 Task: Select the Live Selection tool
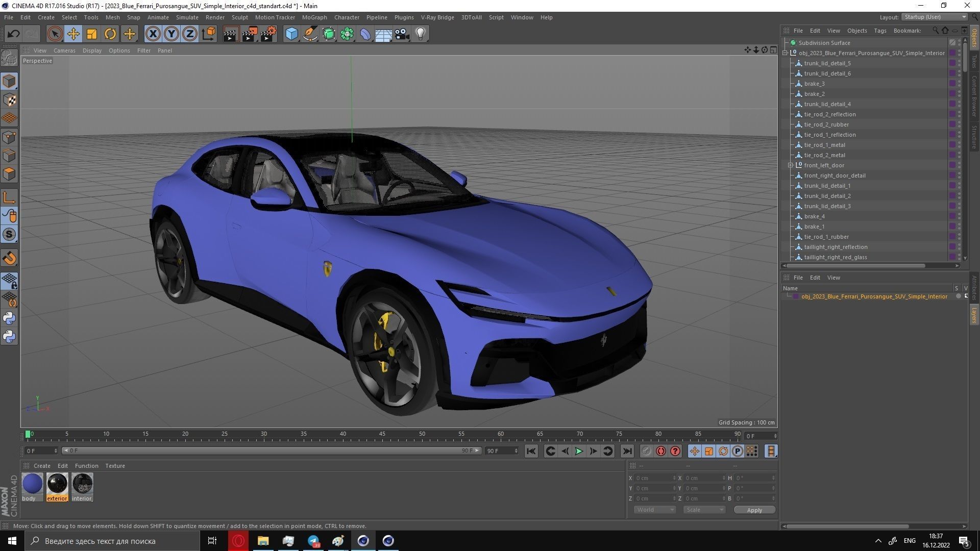point(54,34)
